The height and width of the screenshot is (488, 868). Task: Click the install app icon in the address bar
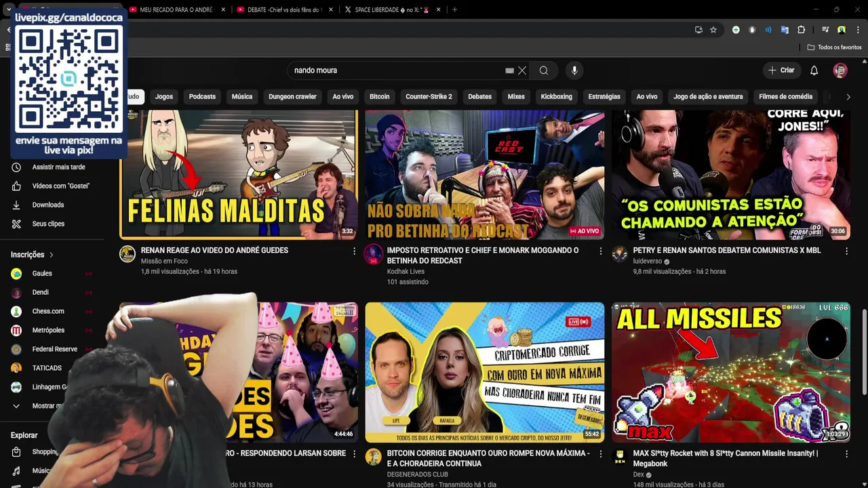698,30
